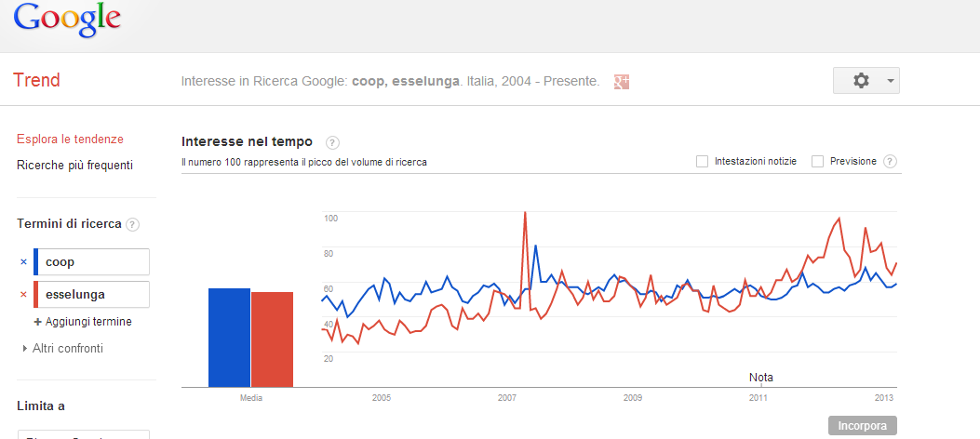Viewport: 980px width, 439px height.
Task: Tick the Previsione checkbox
Action: coord(818,162)
